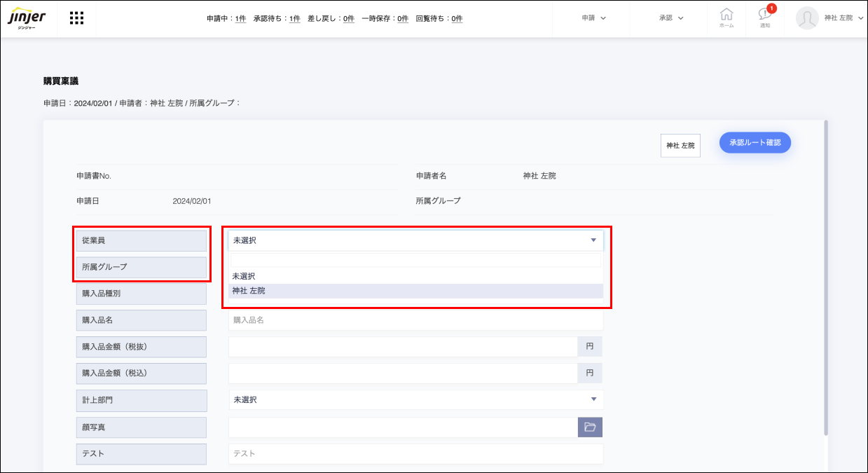Open the 承認 menu dropdown
Screen dimensions: 868x473
point(673,18)
